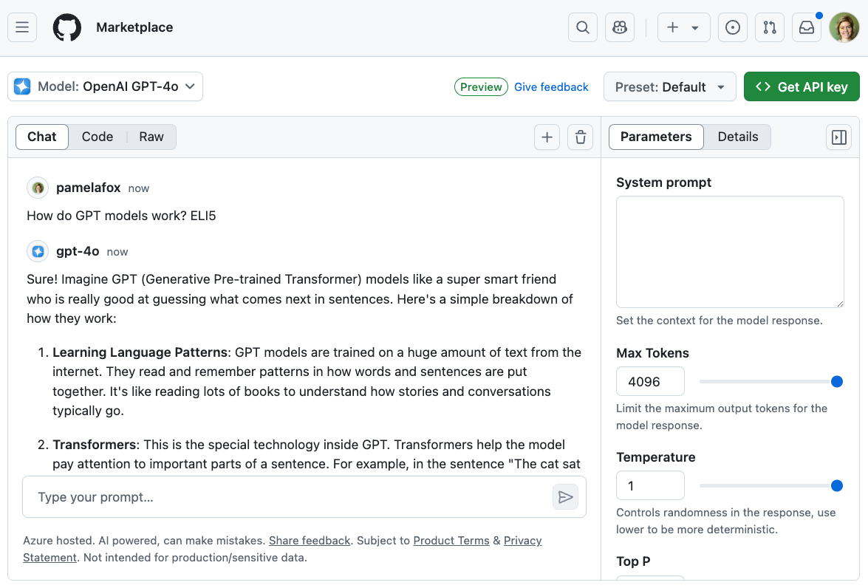Open the Product Terms link
The image size is (868, 588).
coord(451,541)
